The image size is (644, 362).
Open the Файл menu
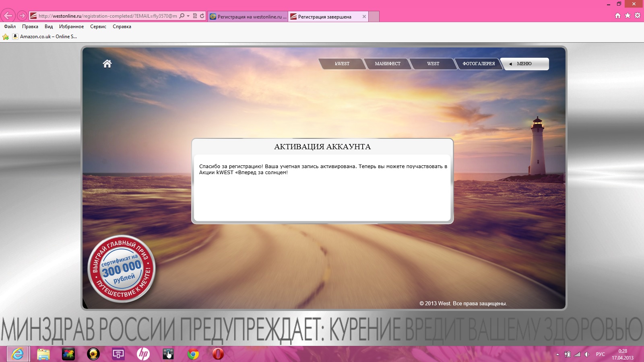(x=10, y=27)
